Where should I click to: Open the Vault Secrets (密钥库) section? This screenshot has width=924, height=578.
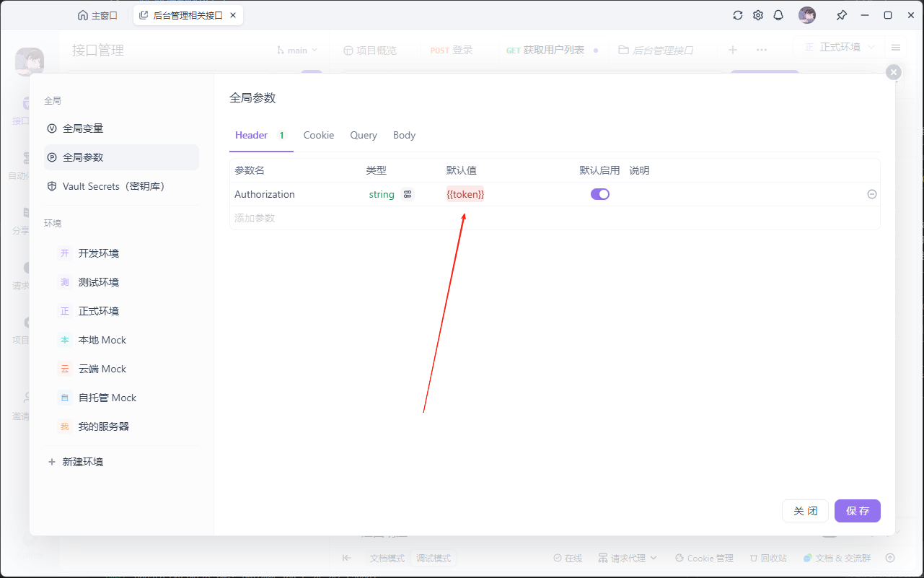tap(113, 186)
